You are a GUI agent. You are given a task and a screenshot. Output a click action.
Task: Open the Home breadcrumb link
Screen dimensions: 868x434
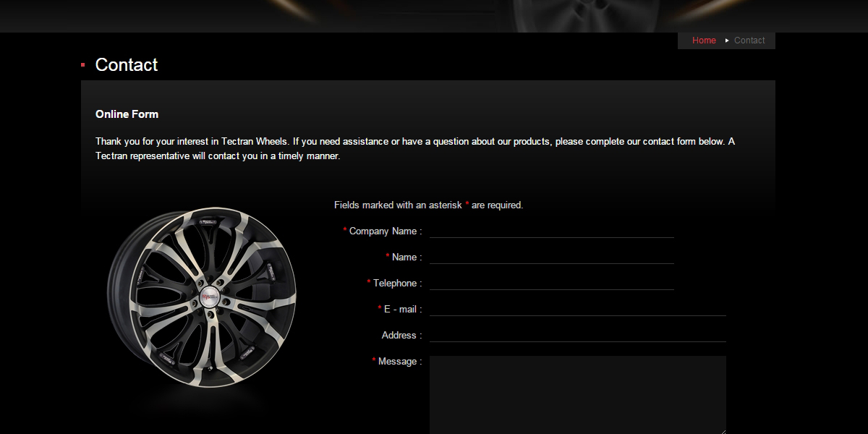coord(704,41)
